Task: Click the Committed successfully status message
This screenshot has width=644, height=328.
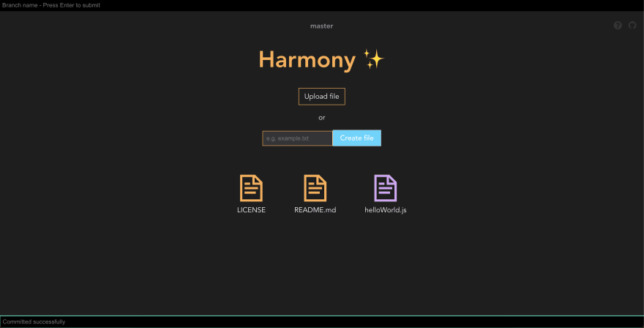Action: coord(34,322)
